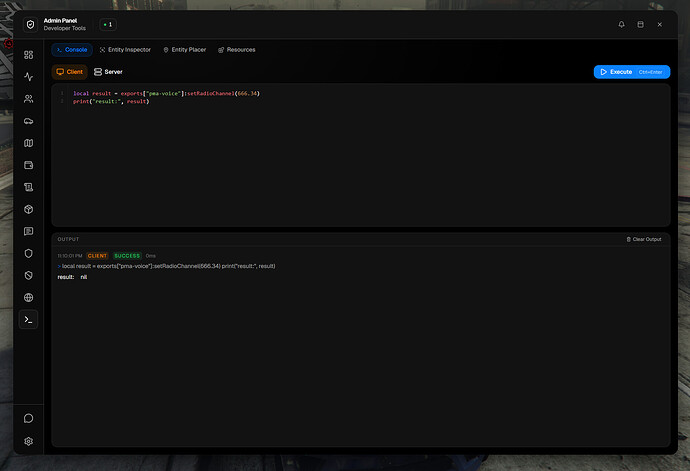Open the notifications bell icon
This screenshot has width=690, height=471.
(621, 24)
